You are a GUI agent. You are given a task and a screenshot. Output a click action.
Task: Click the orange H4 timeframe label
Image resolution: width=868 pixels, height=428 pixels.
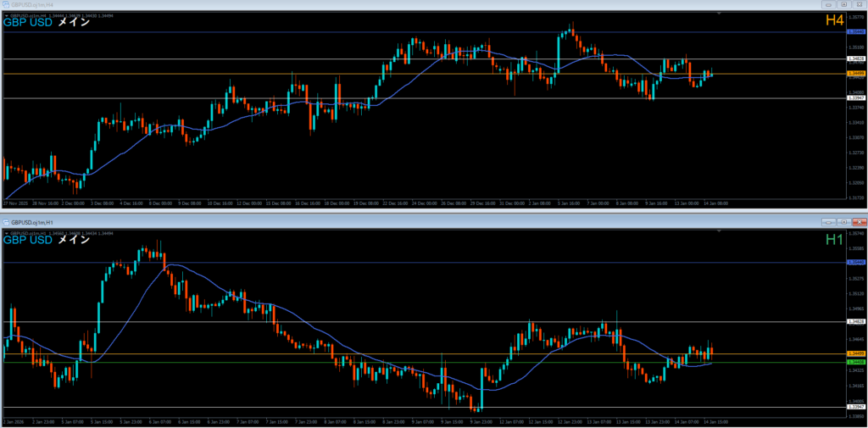[x=833, y=20]
